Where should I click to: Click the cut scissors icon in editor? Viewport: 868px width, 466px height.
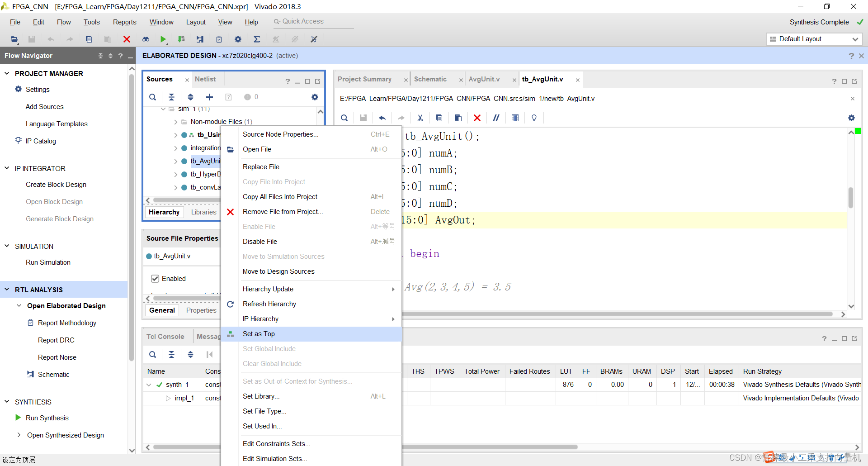click(420, 118)
